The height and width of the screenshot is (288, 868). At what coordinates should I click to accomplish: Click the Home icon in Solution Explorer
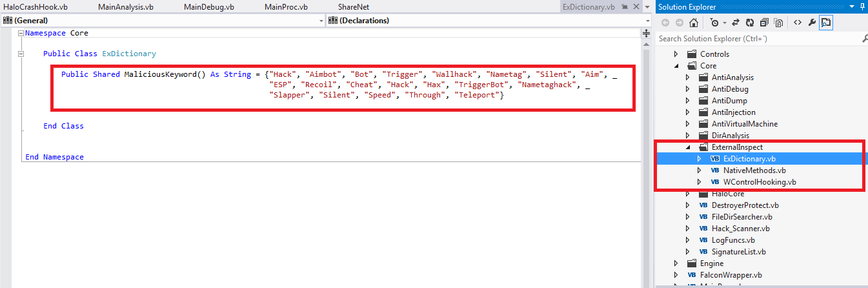click(693, 23)
